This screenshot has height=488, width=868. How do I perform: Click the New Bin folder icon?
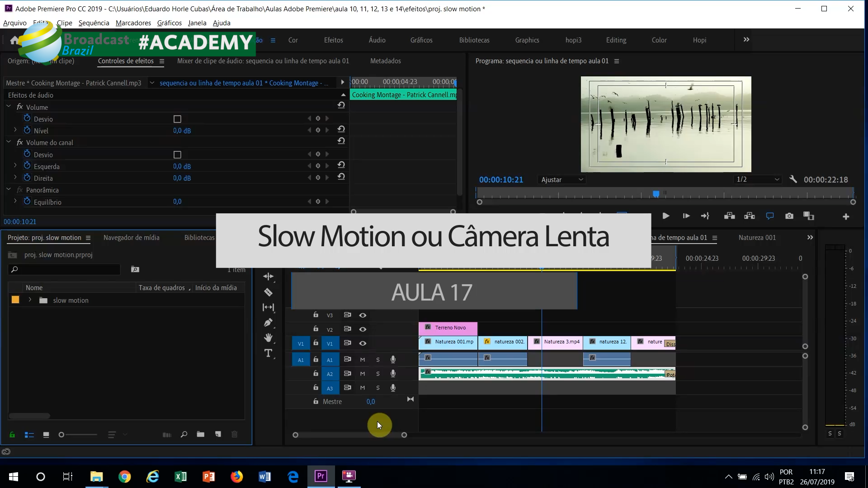[x=201, y=434]
